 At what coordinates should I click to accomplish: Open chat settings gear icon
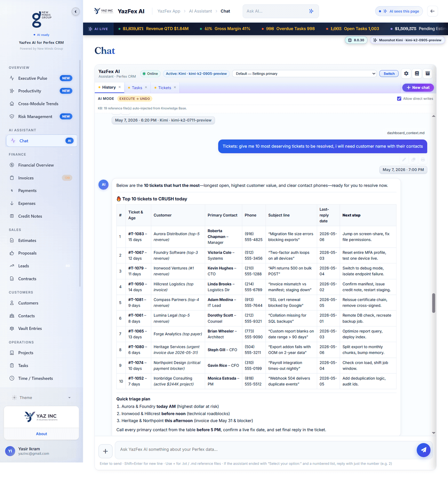tap(406, 74)
